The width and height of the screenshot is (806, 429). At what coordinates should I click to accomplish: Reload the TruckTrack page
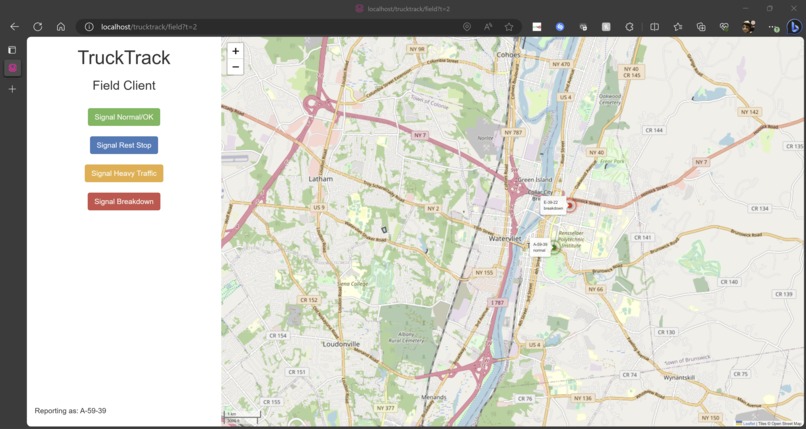38,27
